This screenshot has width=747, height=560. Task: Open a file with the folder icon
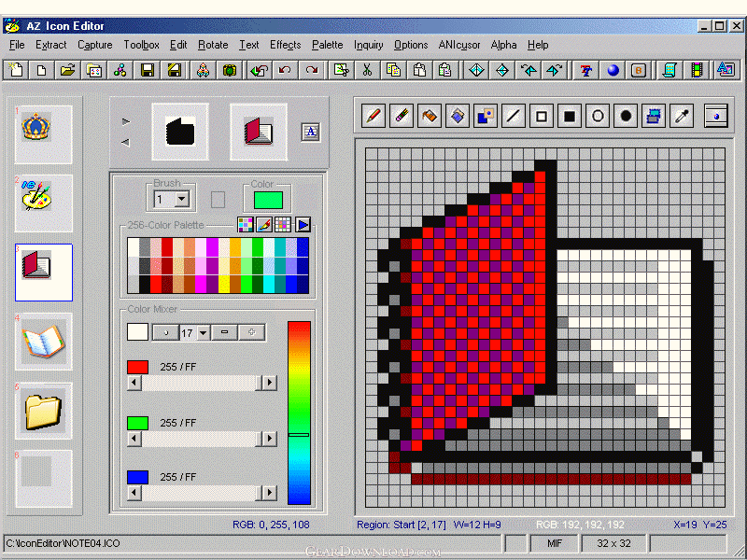click(x=67, y=70)
